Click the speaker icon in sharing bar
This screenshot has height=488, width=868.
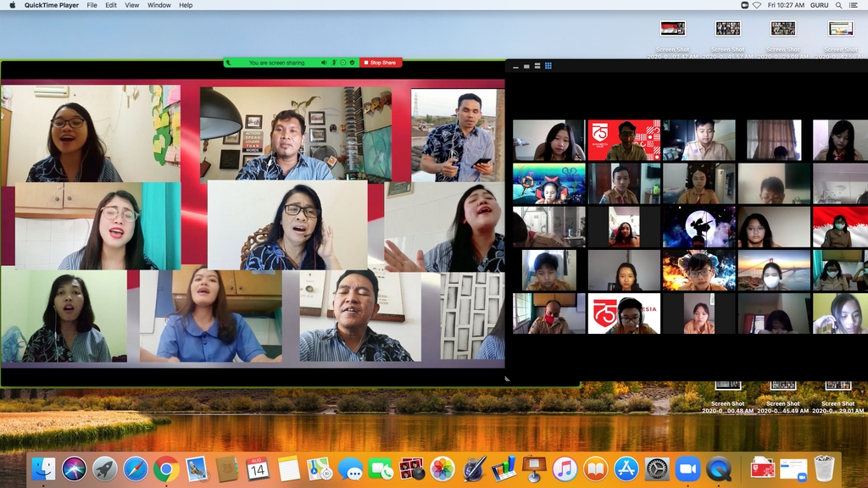324,63
